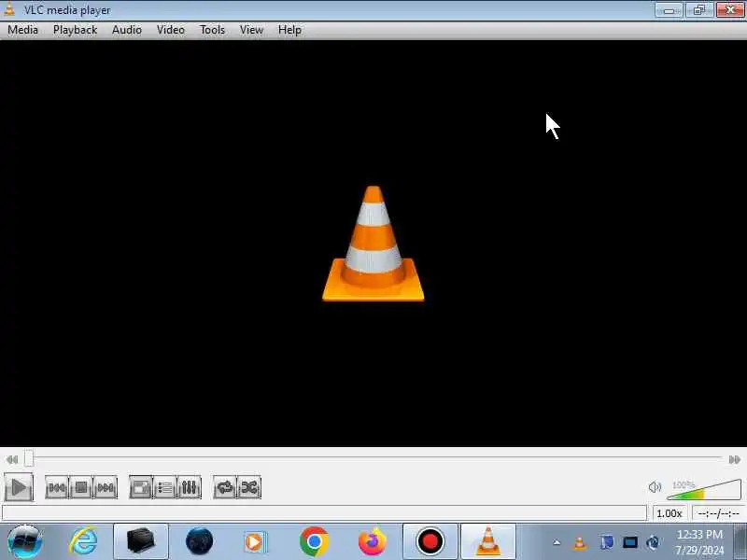
Task: Open the View menu
Action: (251, 30)
